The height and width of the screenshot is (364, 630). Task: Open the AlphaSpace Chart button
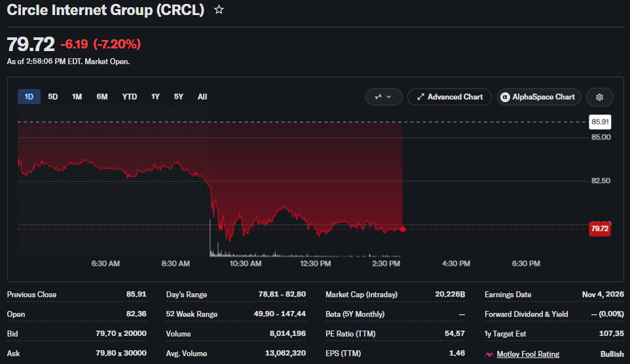539,97
